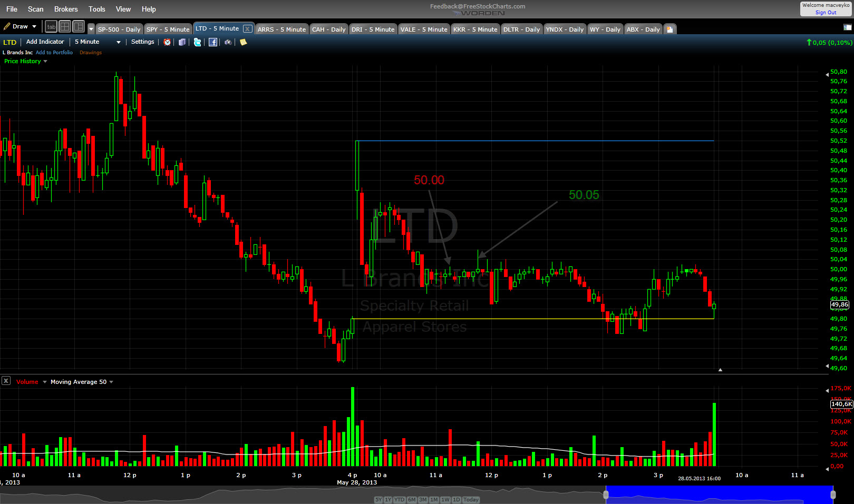
Task: Open the Help menu
Action: [x=149, y=9]
